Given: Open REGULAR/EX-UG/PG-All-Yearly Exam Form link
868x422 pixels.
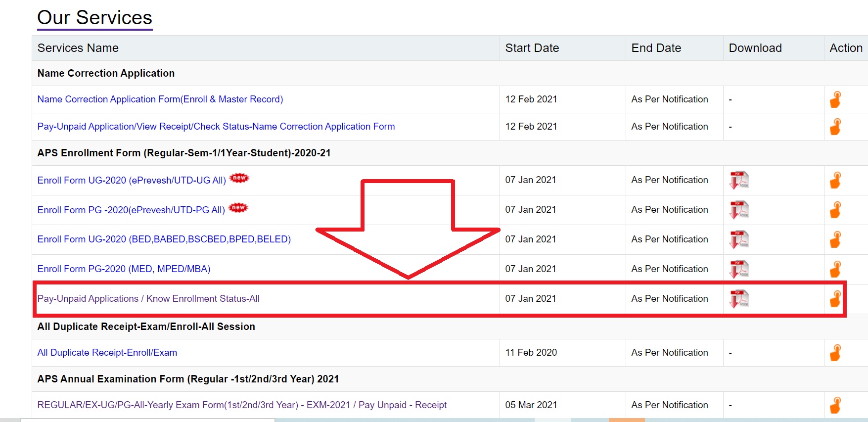Looking at the screenshot, I should click(242, 405).
